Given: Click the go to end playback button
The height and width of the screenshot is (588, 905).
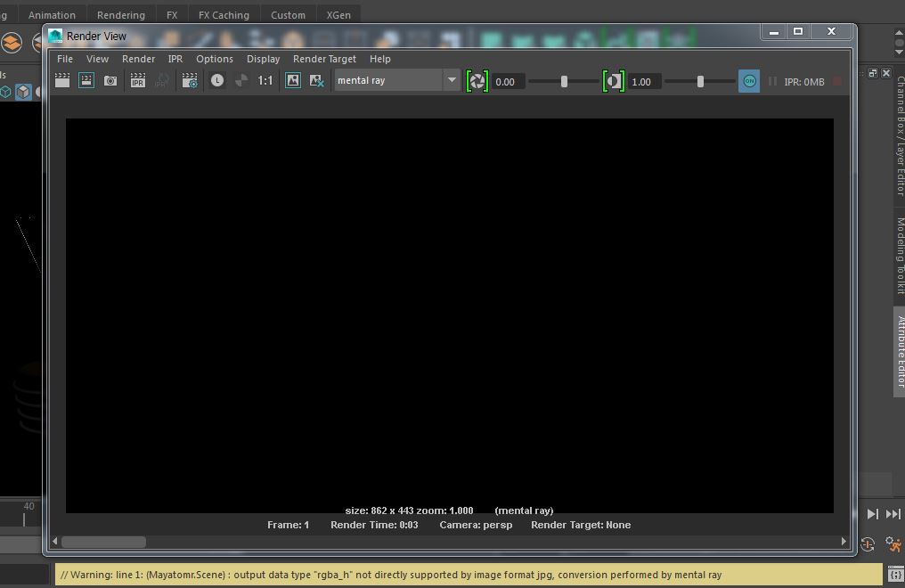Looking at the screenshot, I should tap(893, 513).
